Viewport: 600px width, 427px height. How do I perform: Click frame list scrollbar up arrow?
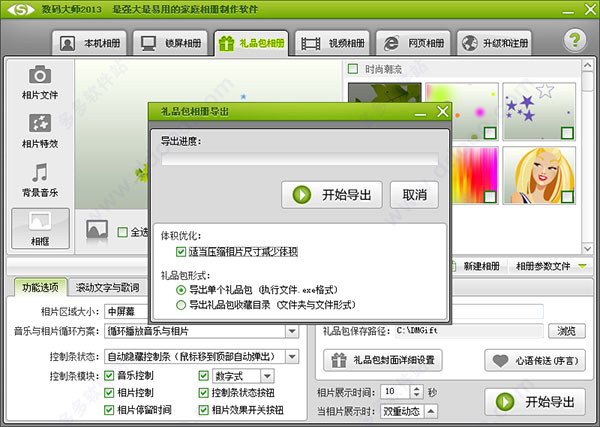click(587, 66)
